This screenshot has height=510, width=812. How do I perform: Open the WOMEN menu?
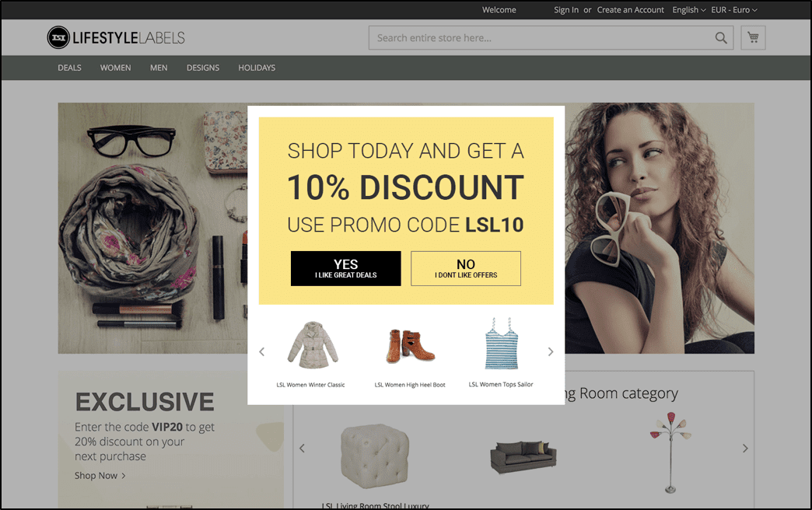coord(115,68)
